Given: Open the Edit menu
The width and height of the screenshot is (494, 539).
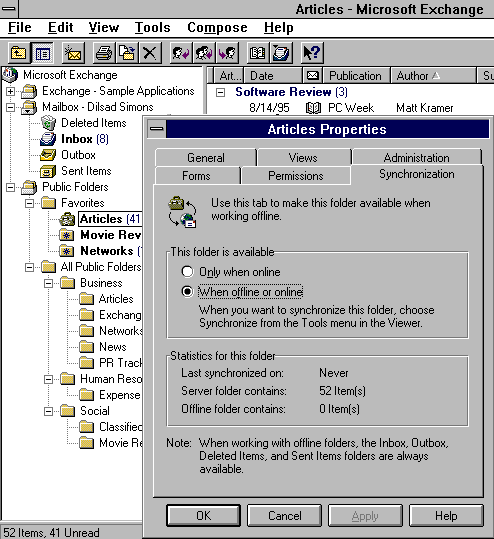Looking at the screenshot, I should point(61,28).
